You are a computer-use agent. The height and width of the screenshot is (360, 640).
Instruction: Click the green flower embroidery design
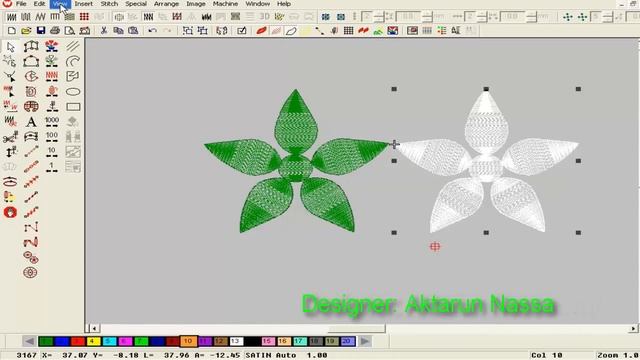(x=296, y=162)
